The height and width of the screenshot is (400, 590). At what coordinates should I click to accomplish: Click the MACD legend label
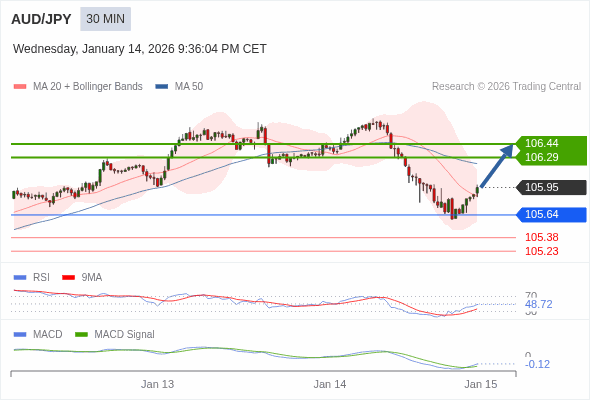point(47,335)
